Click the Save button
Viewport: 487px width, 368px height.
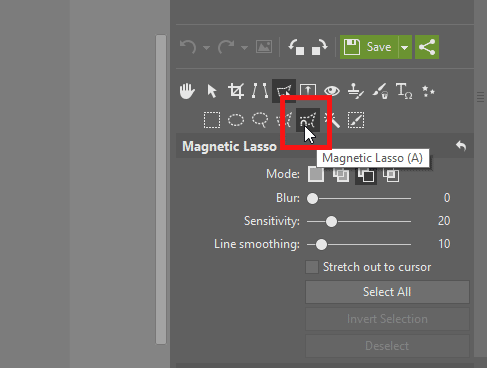click(x=369, y=47)
